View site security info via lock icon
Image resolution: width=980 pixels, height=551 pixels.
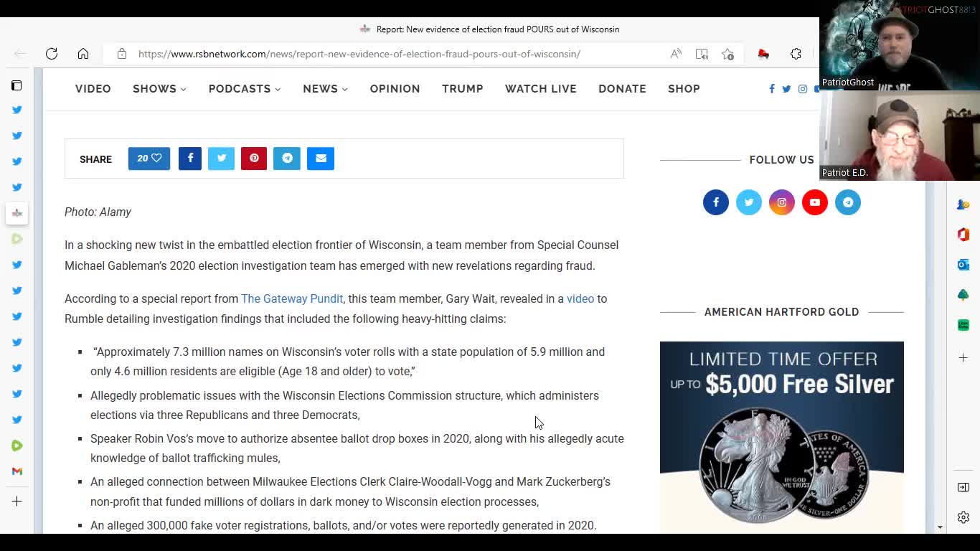pyautogui.click(x=122, y=54)
